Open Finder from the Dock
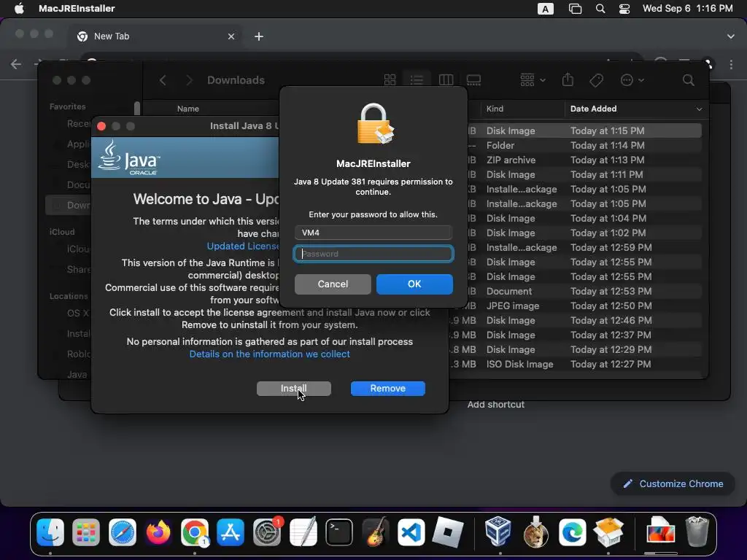Image resolution: width=747 pixels, height=560 pixels. [x=50, y=532]
